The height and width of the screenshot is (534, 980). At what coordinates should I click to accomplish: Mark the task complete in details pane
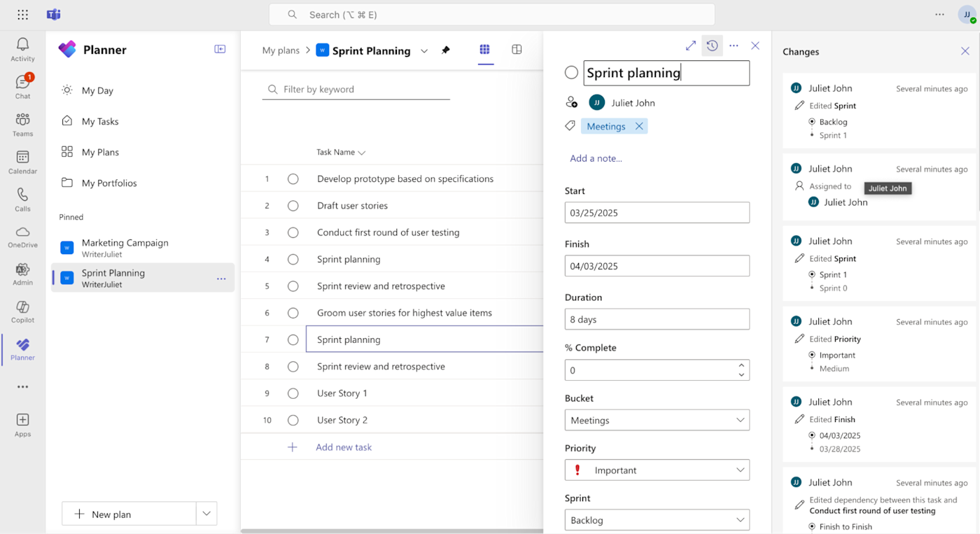[x=571, y=73]
